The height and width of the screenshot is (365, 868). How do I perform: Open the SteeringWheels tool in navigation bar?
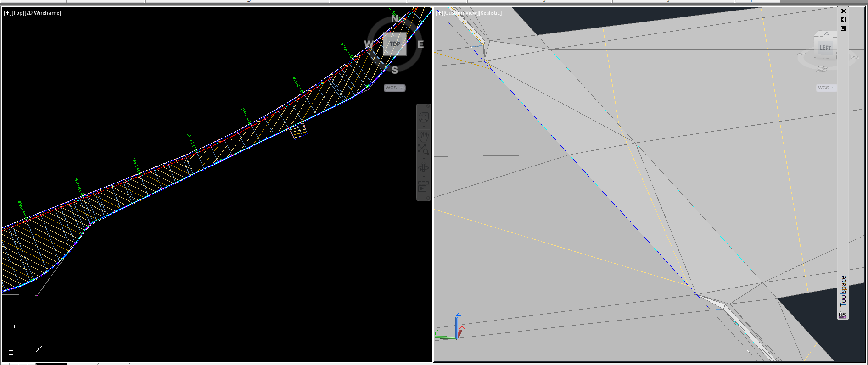point(424,117)
